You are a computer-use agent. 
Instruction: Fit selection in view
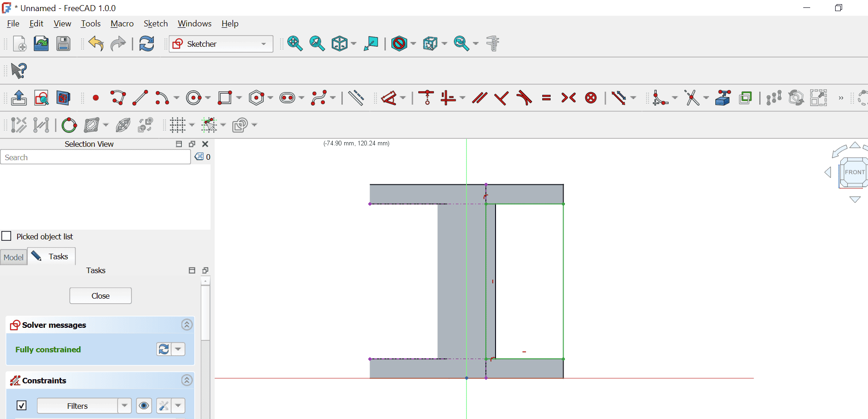point(317,44)
